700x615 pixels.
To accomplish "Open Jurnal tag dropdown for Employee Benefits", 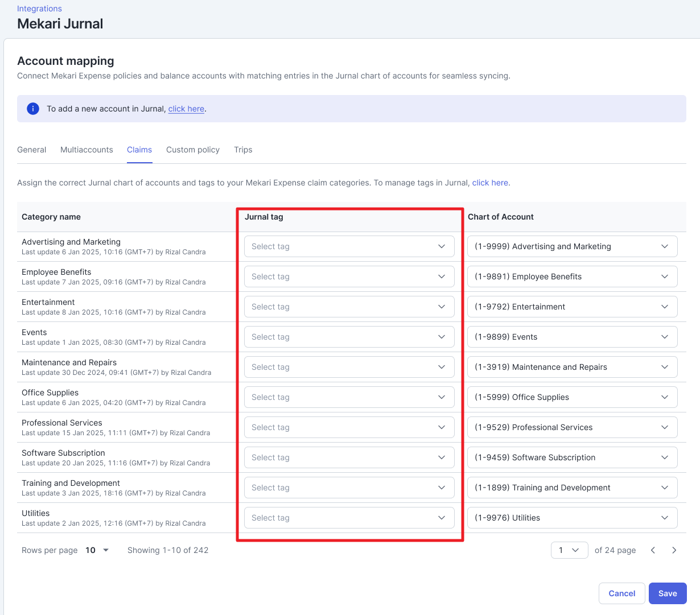I will (349, 276).
